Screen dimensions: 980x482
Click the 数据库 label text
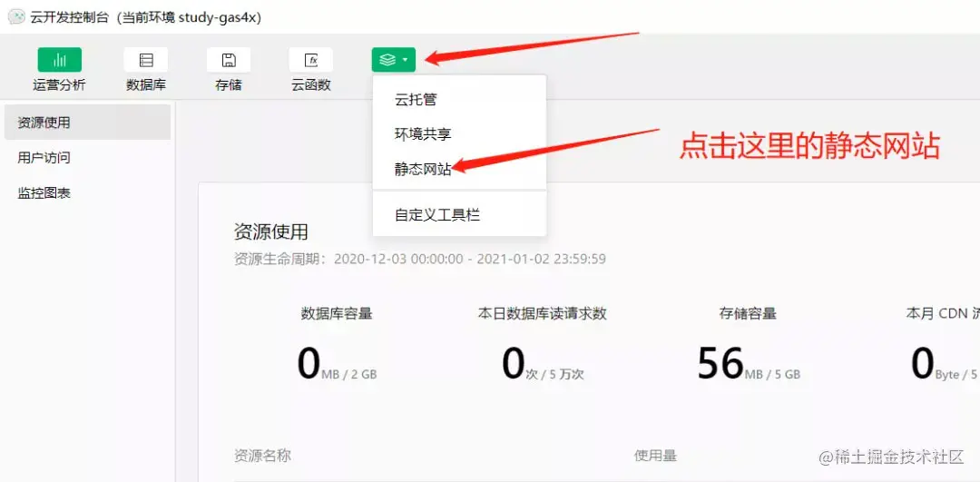(x=145, y=85)
